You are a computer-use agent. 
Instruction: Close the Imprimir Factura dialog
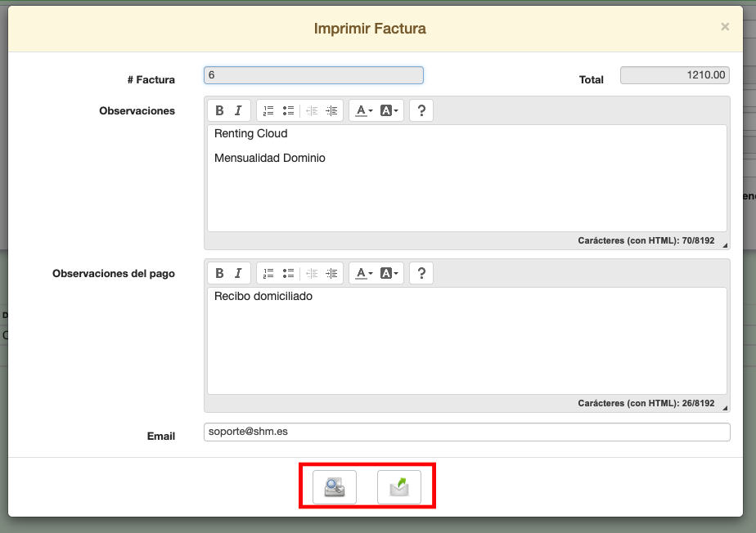click(x=725, y=27)
